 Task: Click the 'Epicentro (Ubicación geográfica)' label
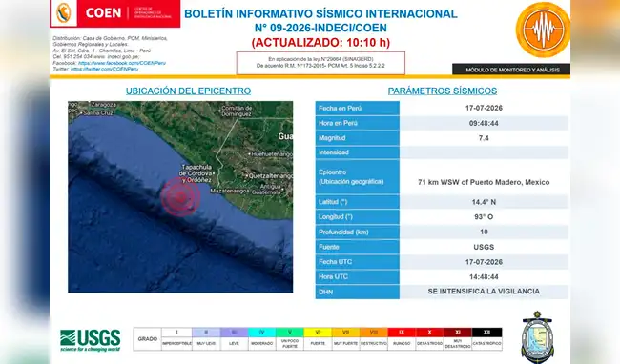point(351,177)
